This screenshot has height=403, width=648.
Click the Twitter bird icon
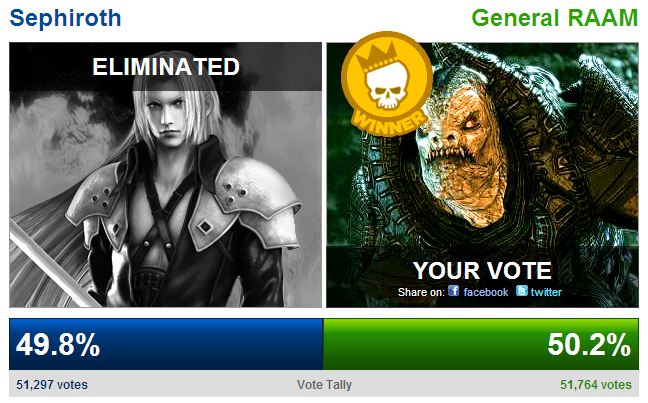[x=522, y=291]
